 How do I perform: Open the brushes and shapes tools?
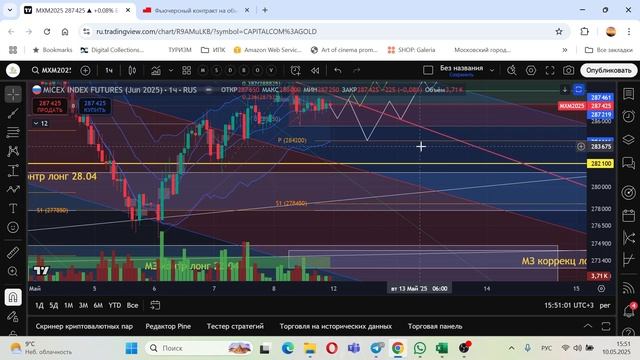point(13,189)
